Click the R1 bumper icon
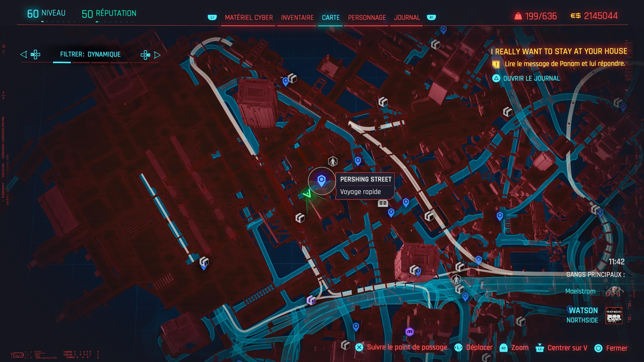 click(431, 17)
